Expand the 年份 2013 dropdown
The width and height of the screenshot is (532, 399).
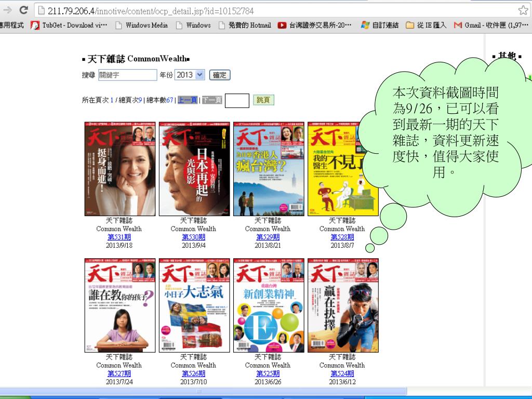(190, 75)
